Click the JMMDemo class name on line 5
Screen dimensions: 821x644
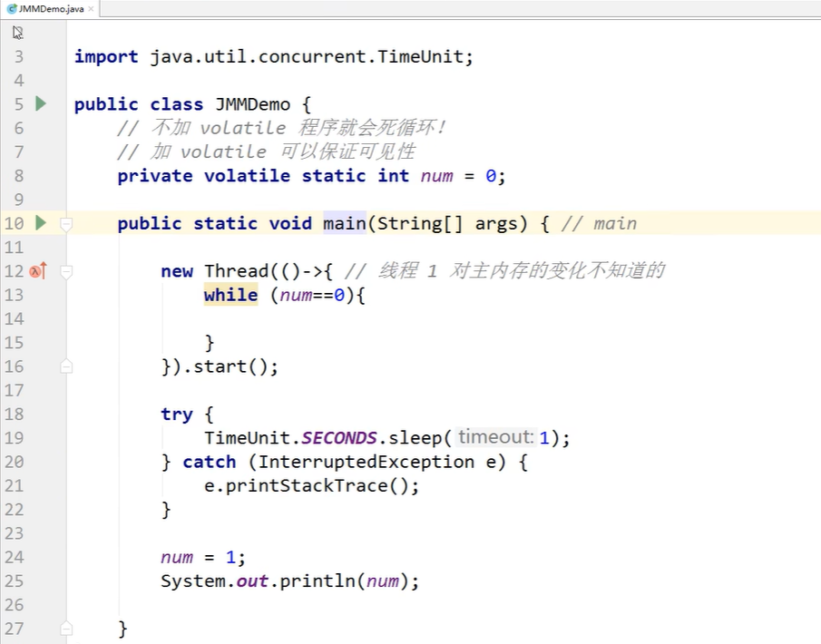253,104
